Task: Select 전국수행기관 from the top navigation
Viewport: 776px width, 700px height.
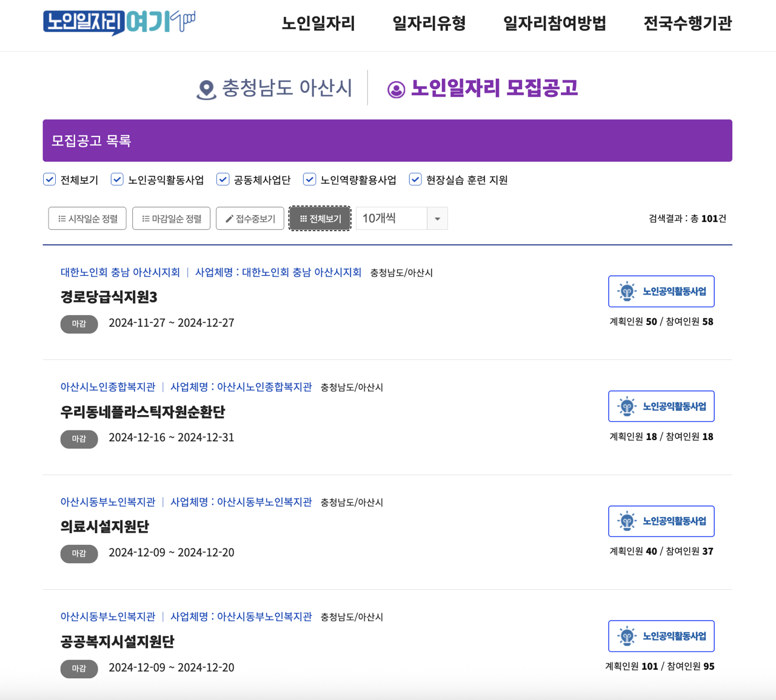Action: click(x=688, y=23)
